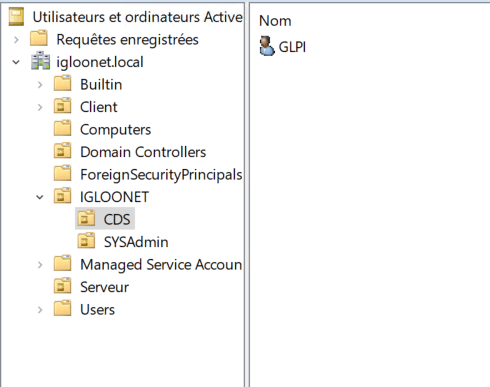Expand the Users container

(40, 310)
